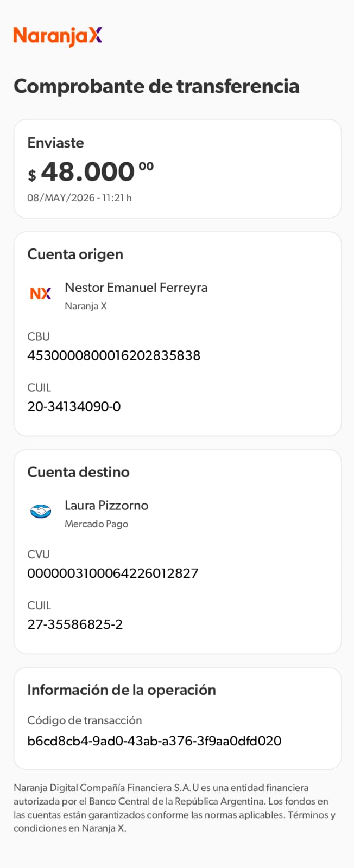Select the destination CVU number
354x868 pixels.
(x=113, y=573)
